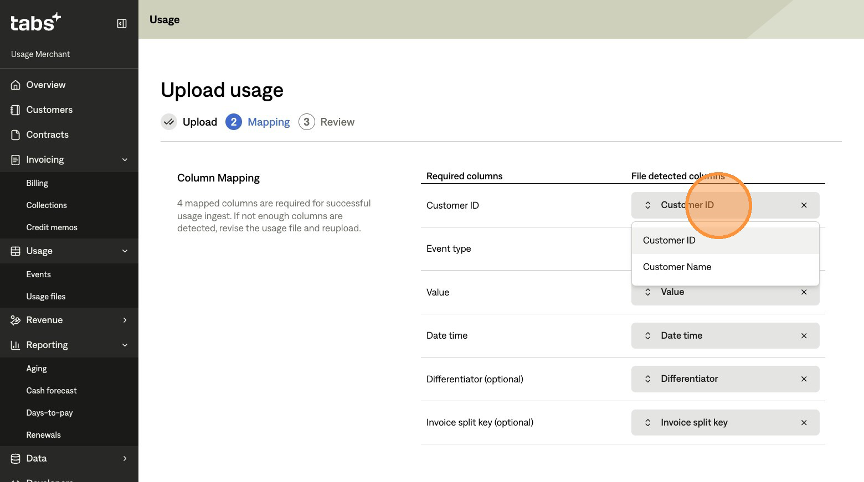Clear the Invoice split key mapping
Image resolution: width=864 pixels, height=482 pixels.
tap(803, 422)
